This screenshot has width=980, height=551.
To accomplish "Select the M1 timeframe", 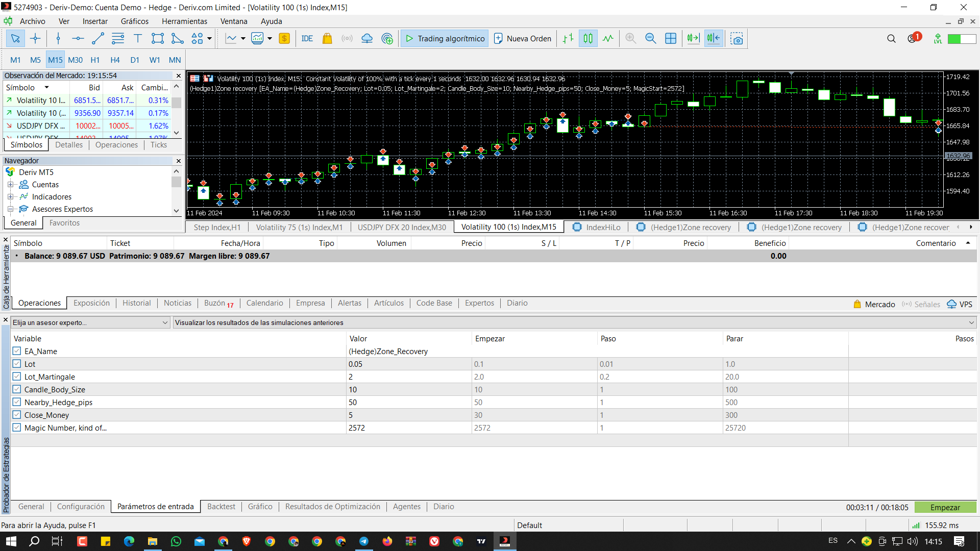I will click(15, 60).
